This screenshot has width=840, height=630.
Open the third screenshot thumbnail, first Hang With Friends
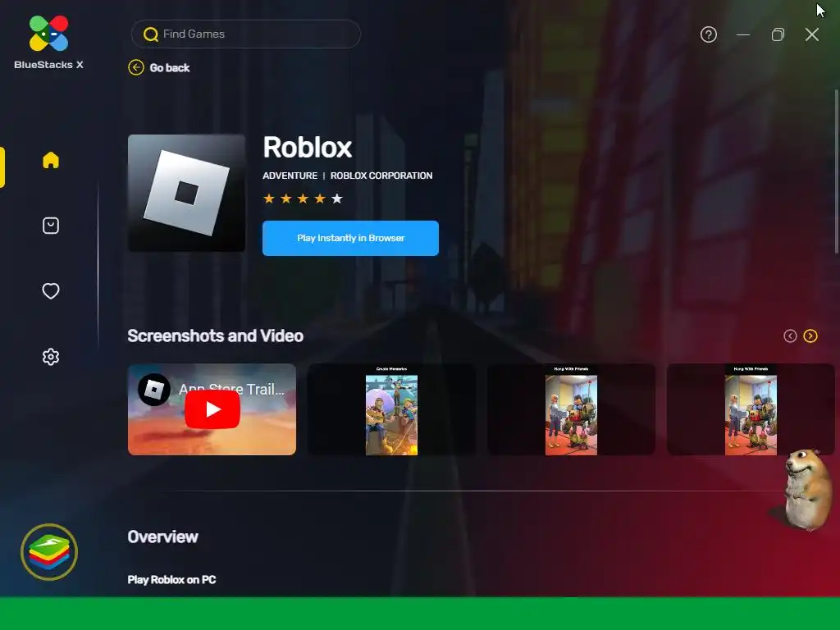pyautogui.click(x=571, y=410)
